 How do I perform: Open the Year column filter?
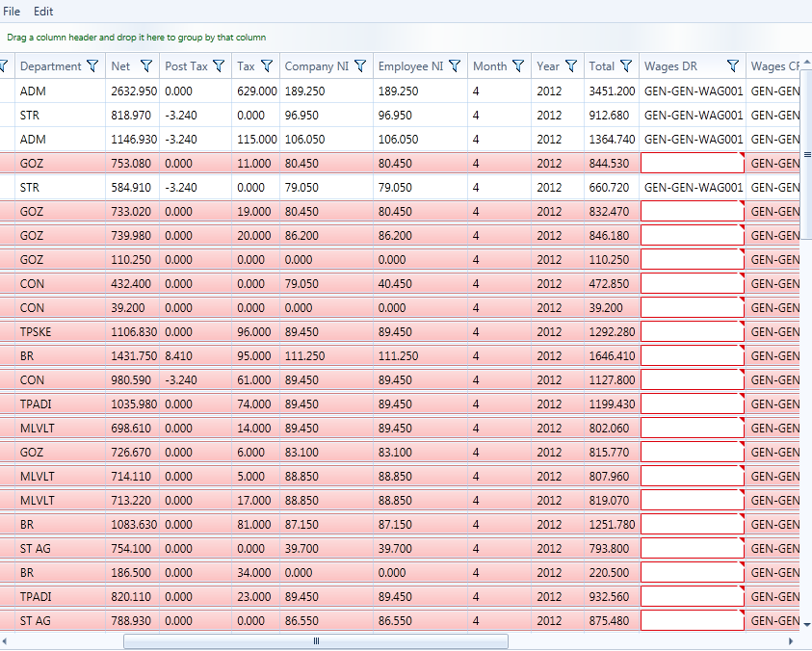click(571, 66)
